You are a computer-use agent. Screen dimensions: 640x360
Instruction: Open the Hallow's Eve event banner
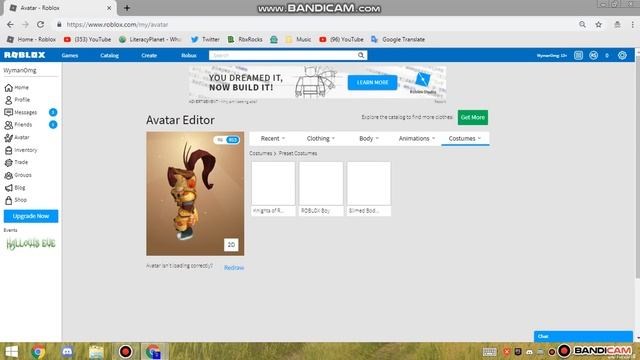coord(31,244)
